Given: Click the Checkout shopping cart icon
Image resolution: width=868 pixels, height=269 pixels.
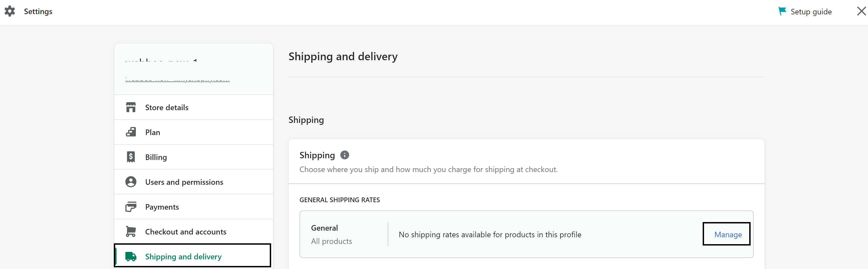Looking at the screenshot, I should coord(131,231).
